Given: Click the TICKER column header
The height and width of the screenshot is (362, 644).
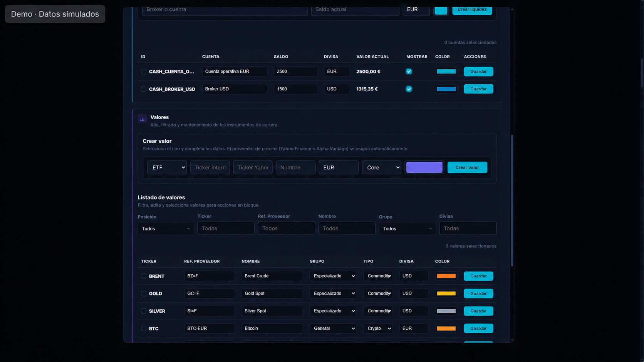Looking at the screenshot, I should [149, 261].
